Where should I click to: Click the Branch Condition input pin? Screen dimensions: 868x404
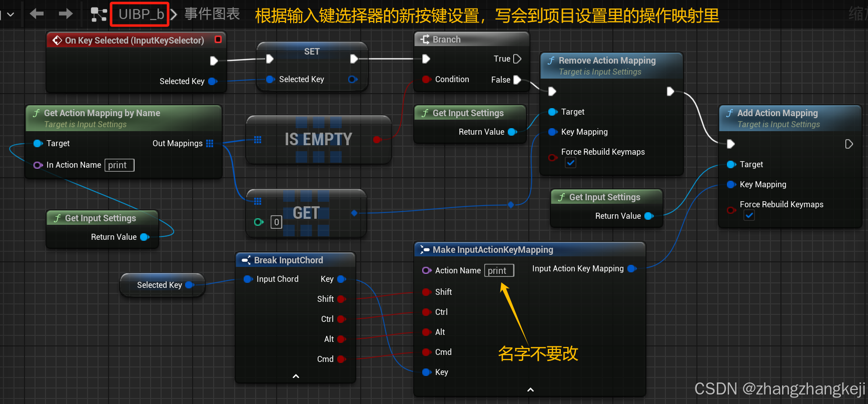coord(426,79)
